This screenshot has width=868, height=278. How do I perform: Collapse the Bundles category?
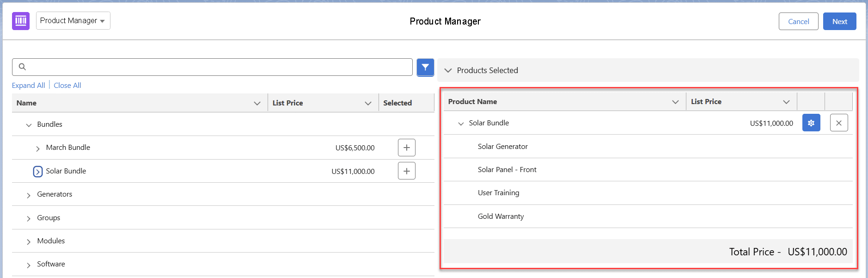click(29, 125)
